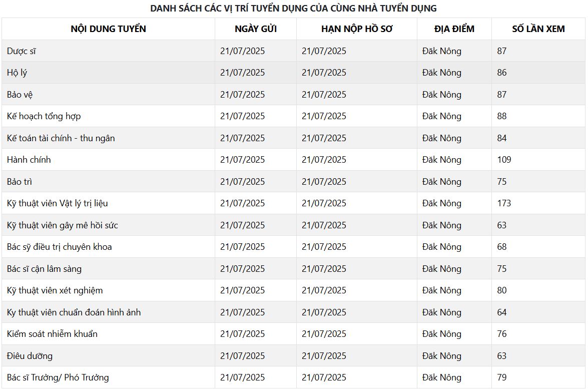The width and height of the screenshot is (588, 392).
Task: View the Kiểm soát nhiễm khuẩn posting
Action: click(52, 334)
